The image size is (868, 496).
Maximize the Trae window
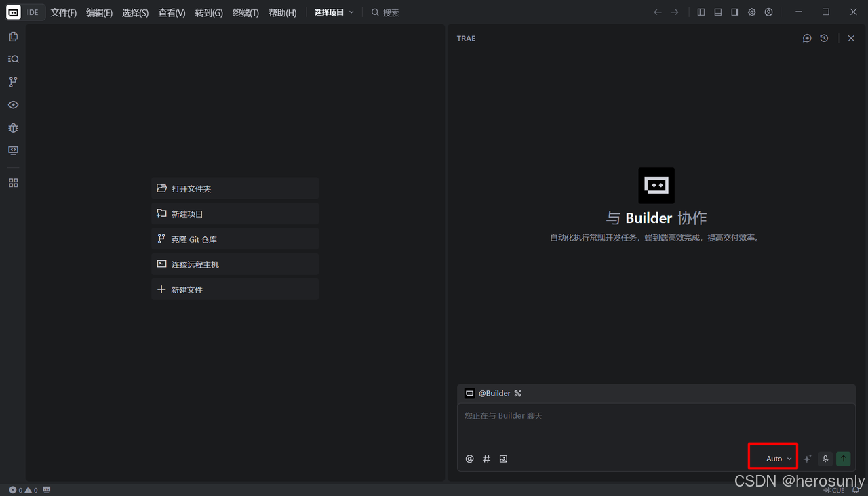click(825, 12)
